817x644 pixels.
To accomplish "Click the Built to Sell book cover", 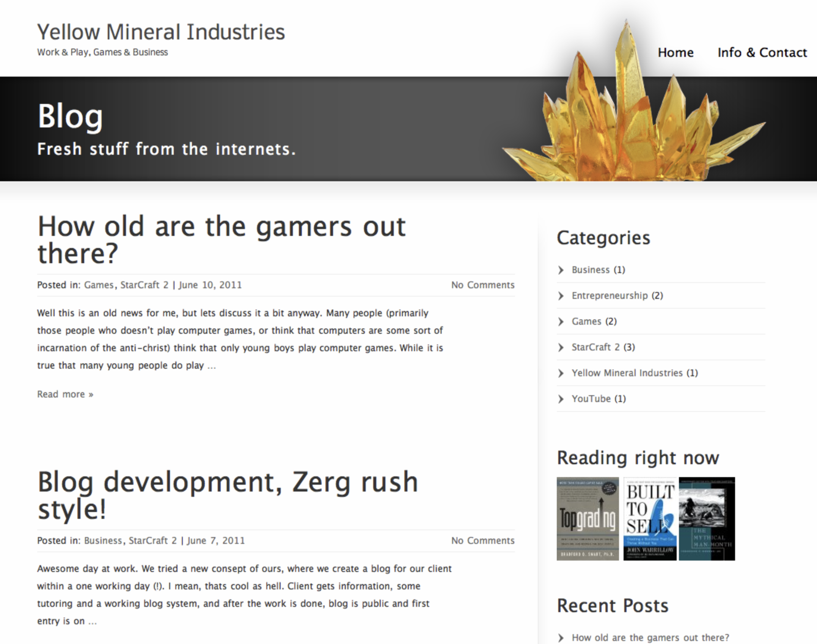I will (x=650, y=520).
